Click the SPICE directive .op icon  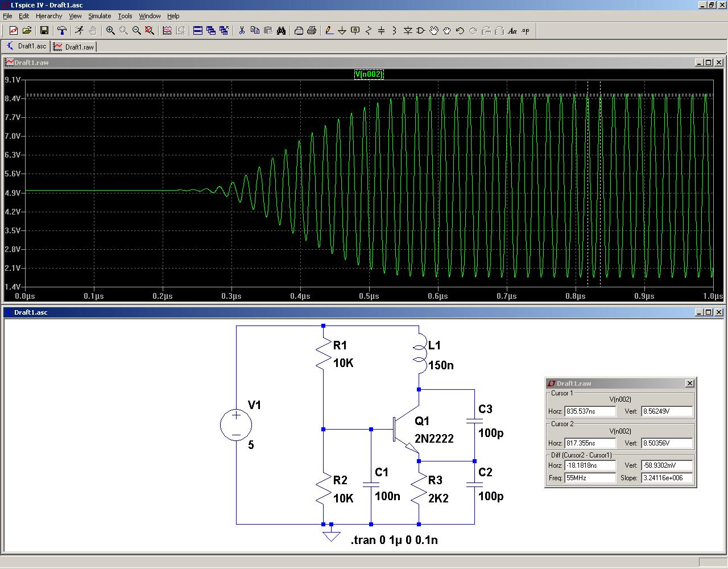526,31
